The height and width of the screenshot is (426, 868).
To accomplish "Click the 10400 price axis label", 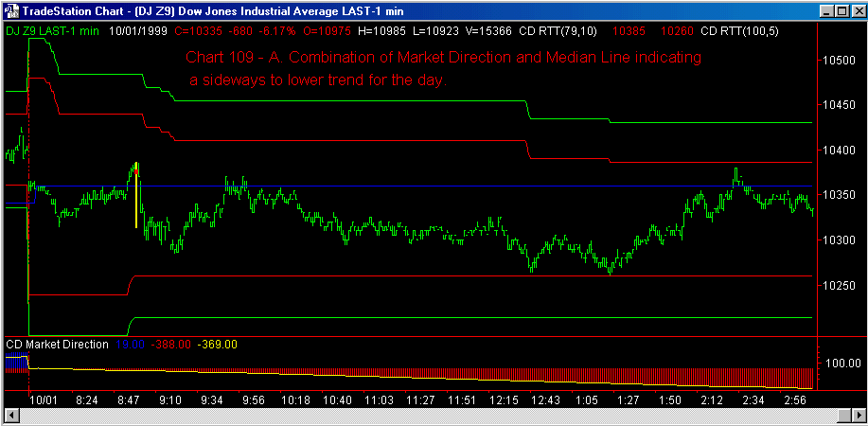I will click(x=839, y=151).
